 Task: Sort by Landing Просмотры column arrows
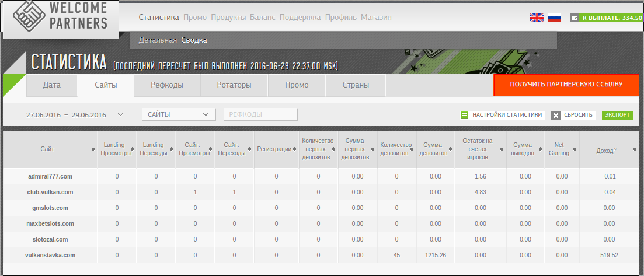(x=133, y=149)
